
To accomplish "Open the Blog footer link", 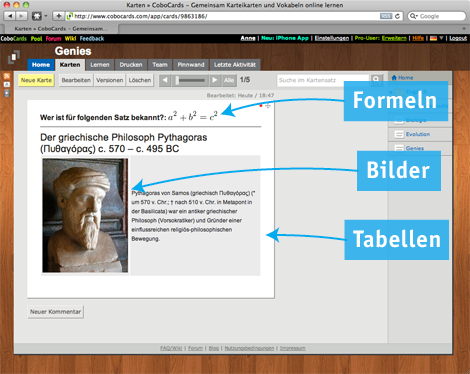I will 214,348.
